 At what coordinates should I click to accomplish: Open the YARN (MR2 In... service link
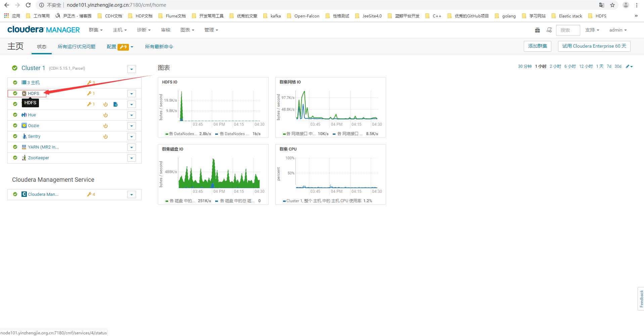[43, 147]
